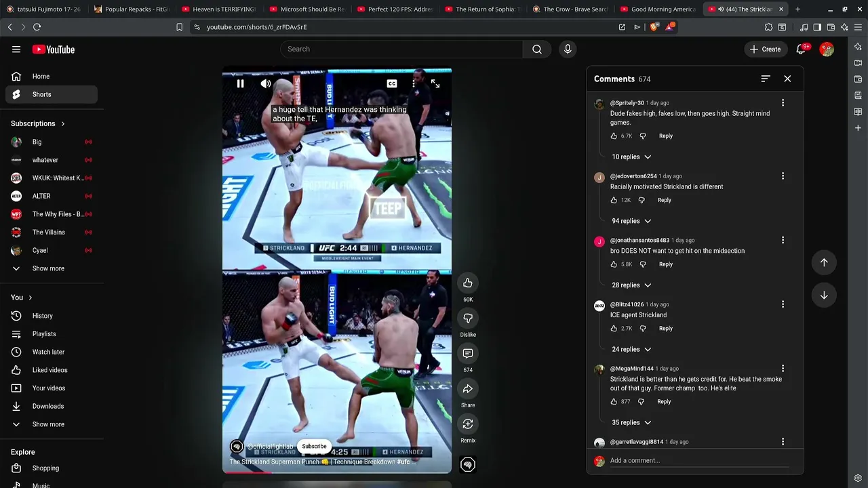868x488 pixels.
Task: Reply to jedoverton6254 comment
Action: 665,201
